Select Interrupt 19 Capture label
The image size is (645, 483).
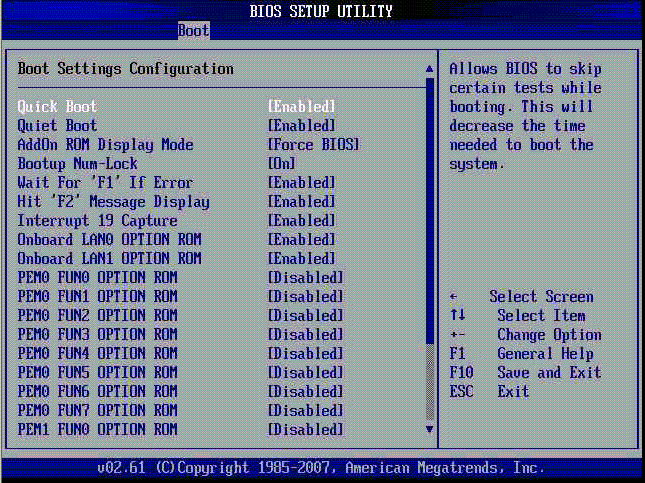(x=97, y=221)
